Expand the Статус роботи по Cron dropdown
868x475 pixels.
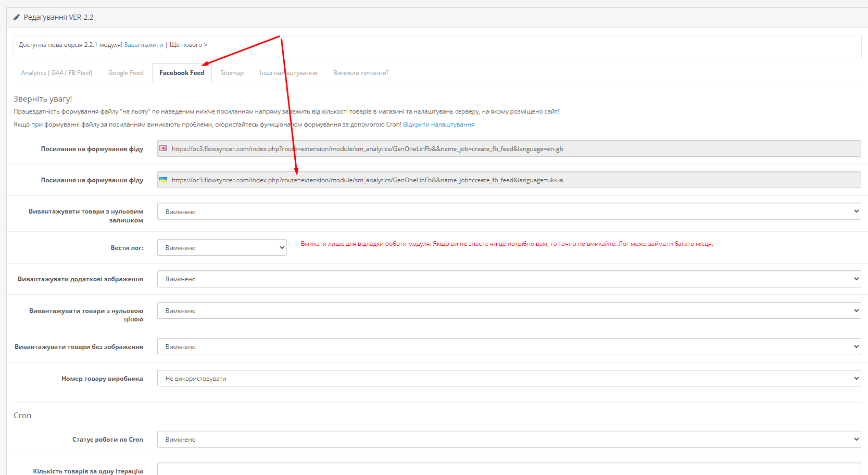click(508, 439)
